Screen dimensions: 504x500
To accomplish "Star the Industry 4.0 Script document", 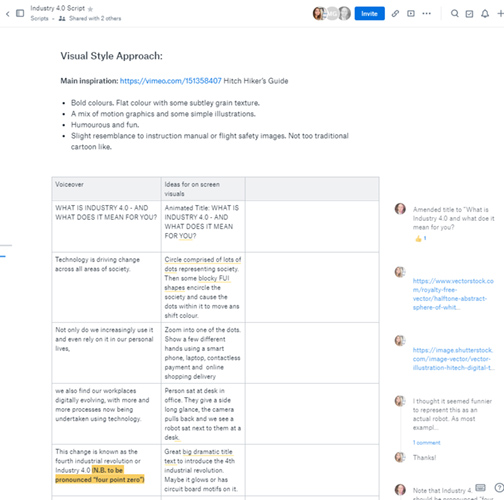I will click(x=90, y=9).
